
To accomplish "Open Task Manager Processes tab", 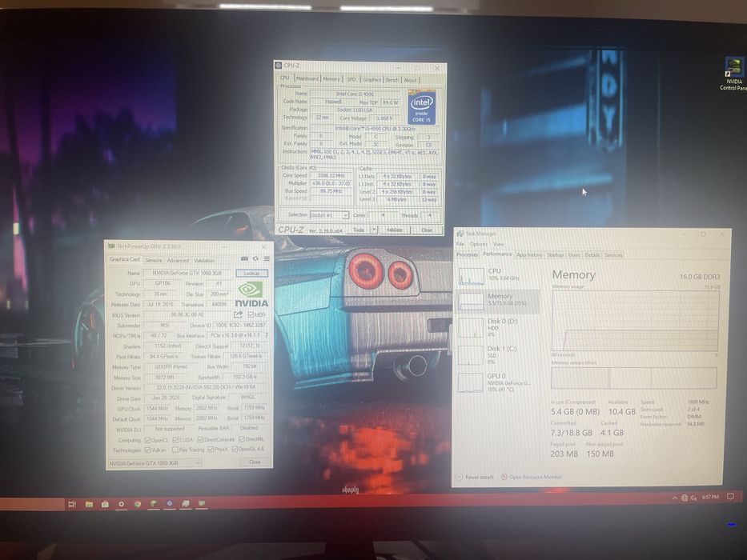I will pyautogui.click(x=467, y=254).
